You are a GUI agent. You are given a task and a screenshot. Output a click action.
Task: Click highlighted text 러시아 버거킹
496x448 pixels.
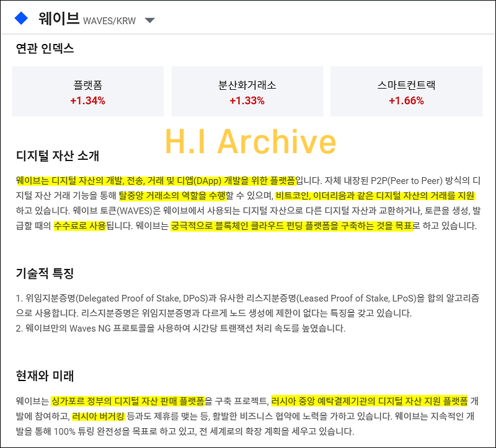[x=99, y=416]
